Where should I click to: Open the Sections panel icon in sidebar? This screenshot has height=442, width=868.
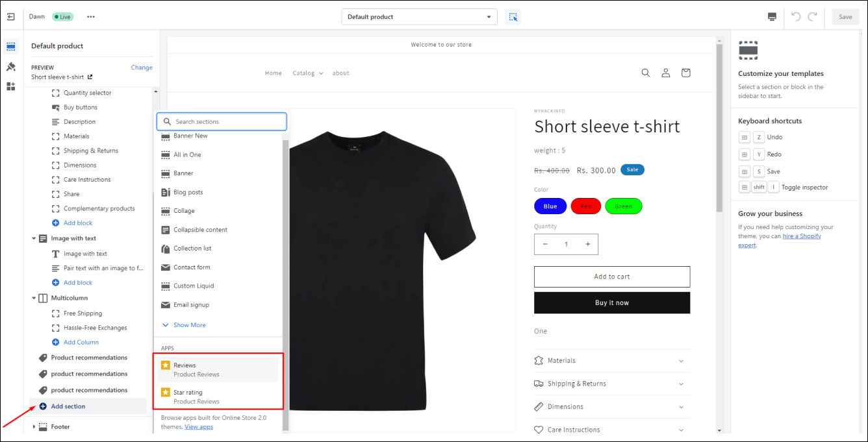(x=11, y=47)
